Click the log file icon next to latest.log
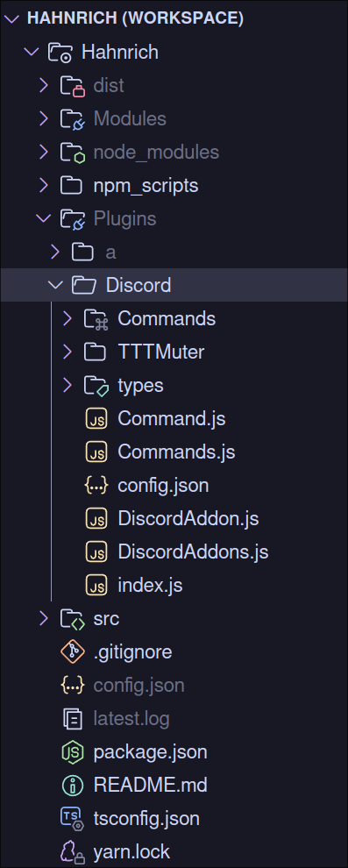 click(73, 719)
